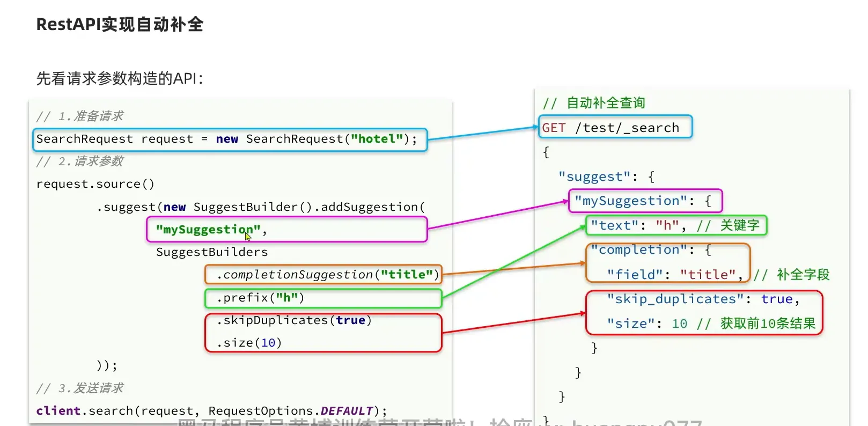The width and height of the screenshot is (868, 426).
Task: Click the closing '));' line
Action: (107, 365)
